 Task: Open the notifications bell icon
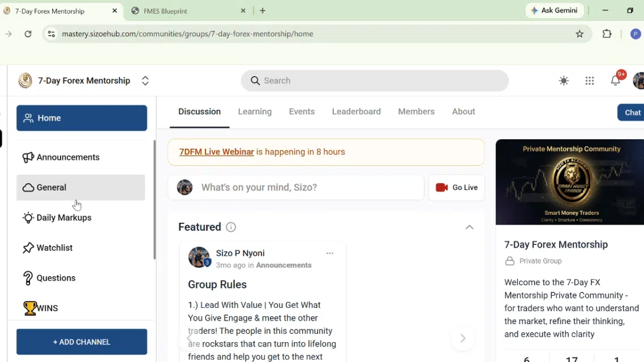click(x=615, y=80)
